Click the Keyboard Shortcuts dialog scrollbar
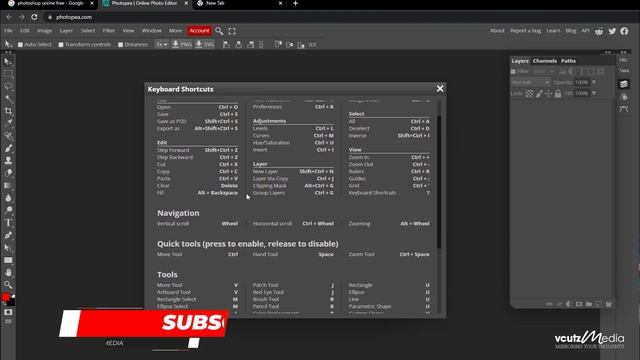This screenshot has height=360, width=640. coord(439,182)
